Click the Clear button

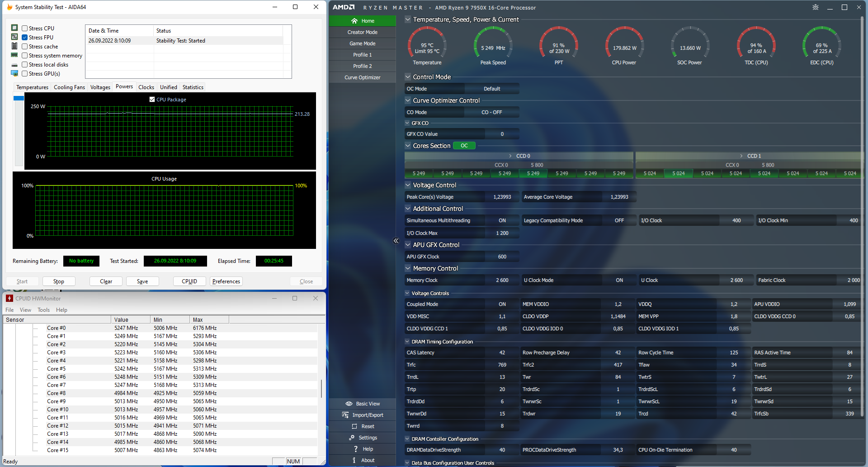point(106,281)
